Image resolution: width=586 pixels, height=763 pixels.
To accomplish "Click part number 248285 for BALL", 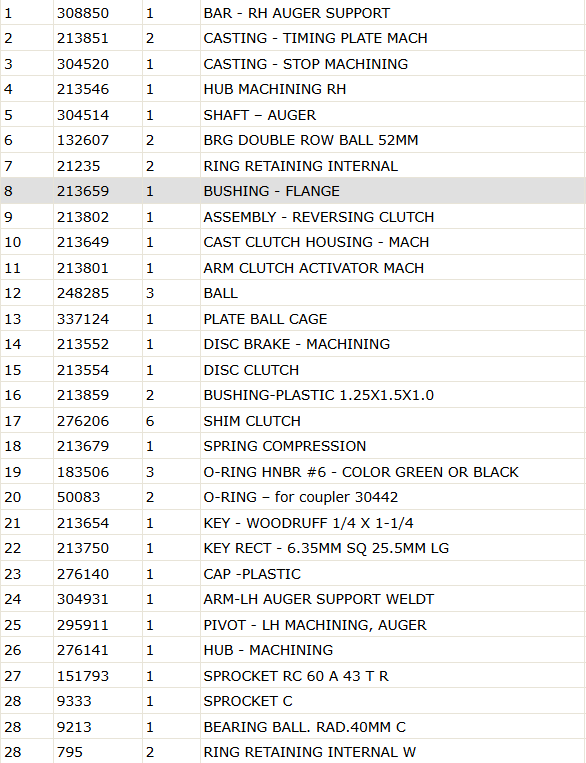I will tap(83, 293).
